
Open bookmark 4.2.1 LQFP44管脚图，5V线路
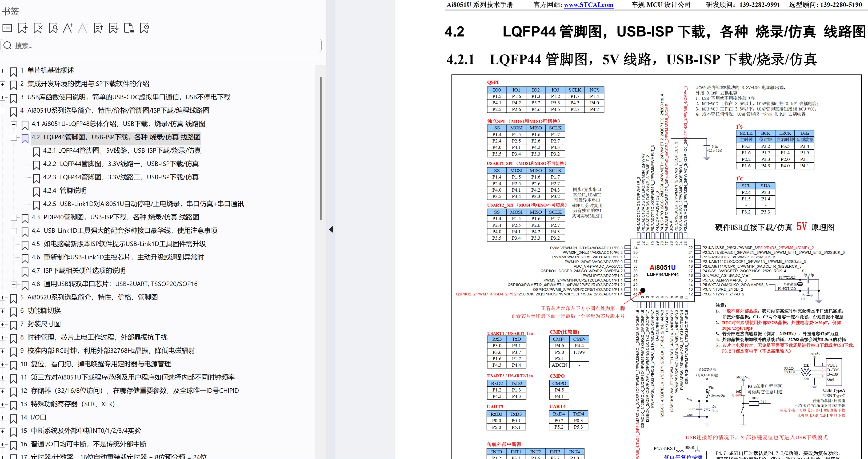[x=122, y=151]
